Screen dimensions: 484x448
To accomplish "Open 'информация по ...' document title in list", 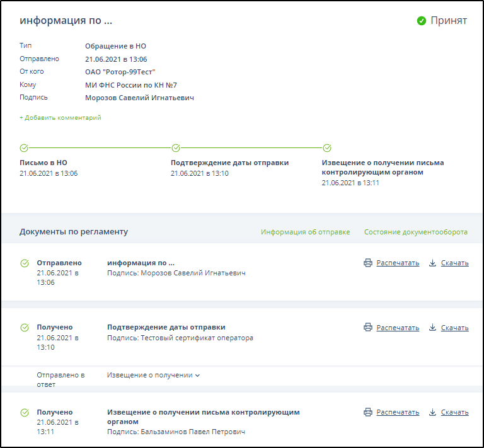I will 141,263.
